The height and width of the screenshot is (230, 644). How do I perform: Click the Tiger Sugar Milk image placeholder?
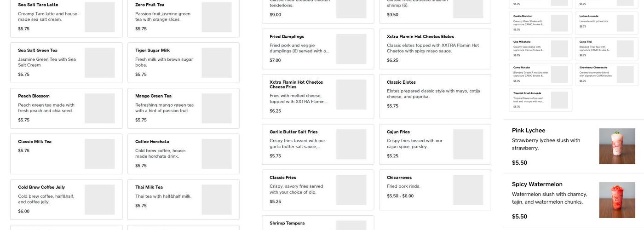pos(217,63)
